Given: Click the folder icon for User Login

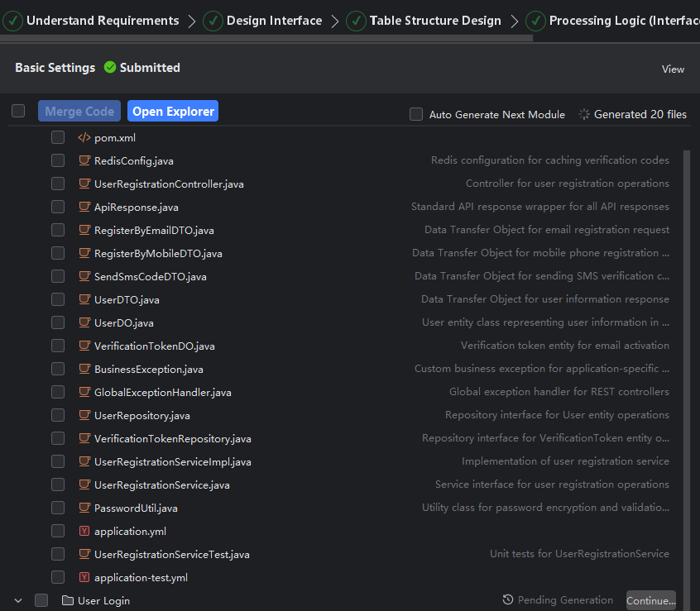Looking at the screenshot, I should [68, 601].
